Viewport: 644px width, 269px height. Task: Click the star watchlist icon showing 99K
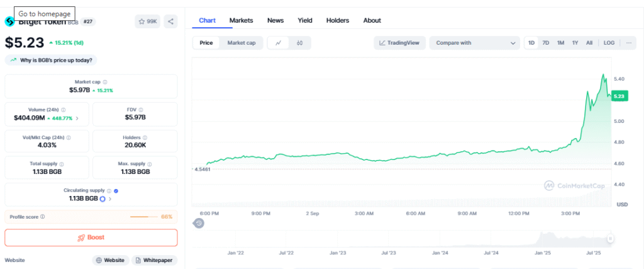pos(147,21)
